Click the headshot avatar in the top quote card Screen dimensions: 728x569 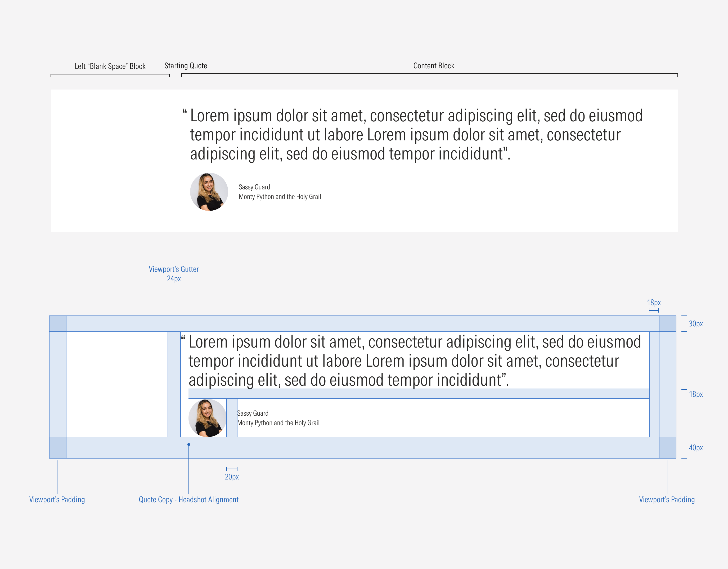click(x=209, y=192)
